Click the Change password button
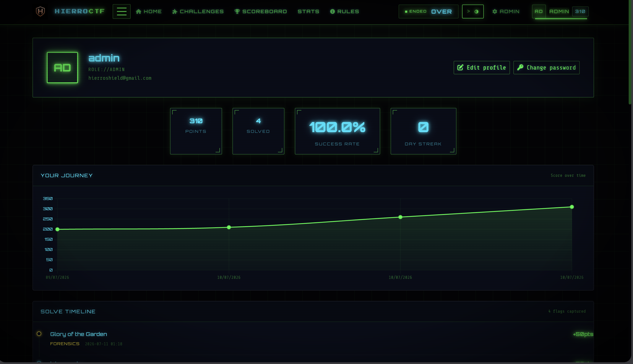 (546, 68)
